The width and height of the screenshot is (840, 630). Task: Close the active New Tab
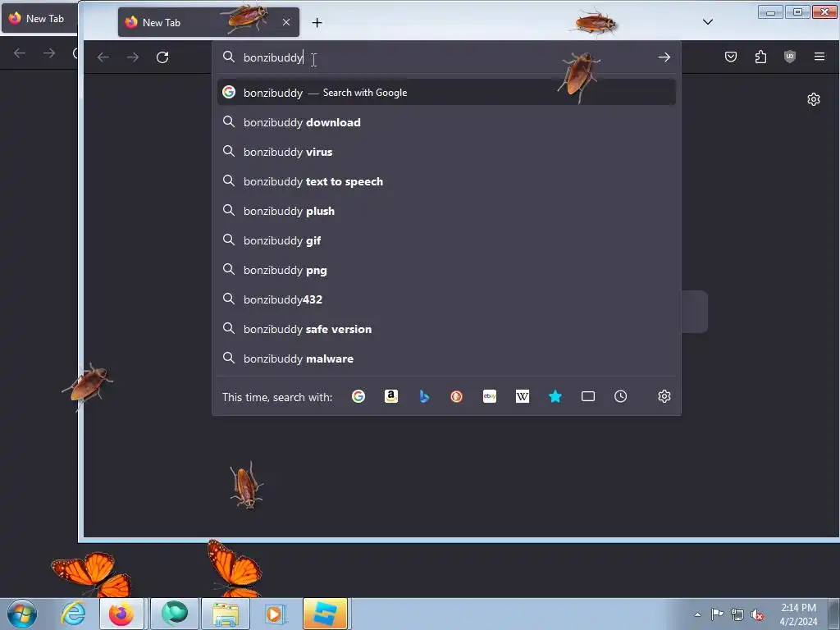tap(286, 22)
